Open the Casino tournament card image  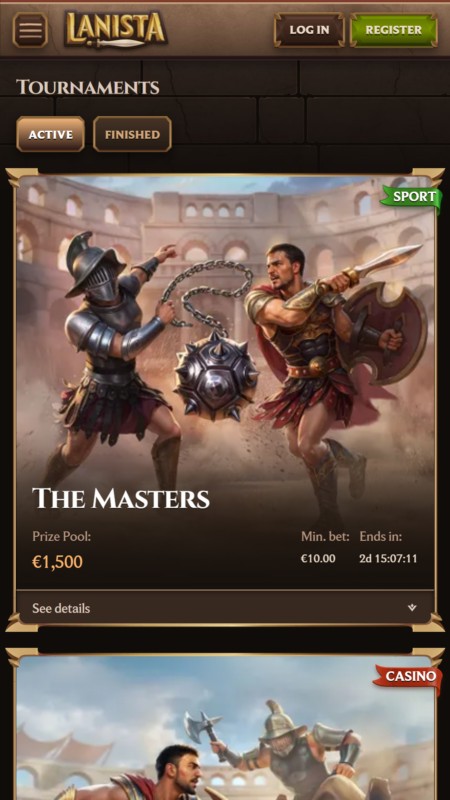[x=225, y=728]
